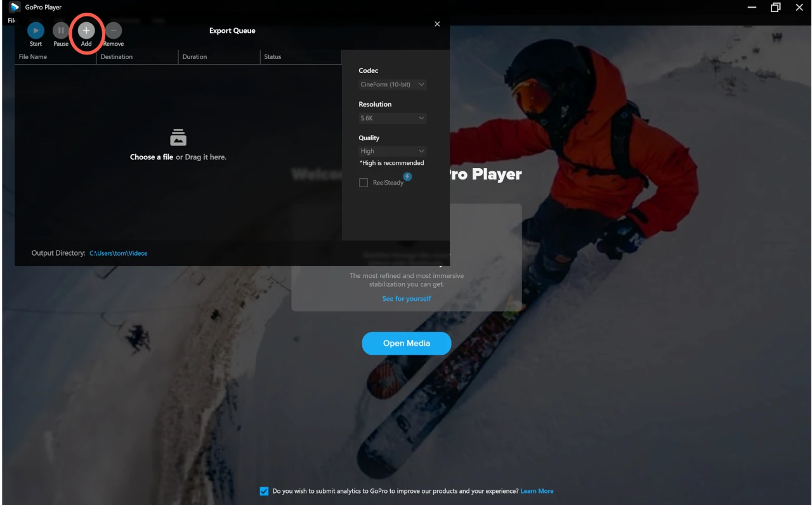
Task: Restore down the GoPro Player window
Action: 775,8
